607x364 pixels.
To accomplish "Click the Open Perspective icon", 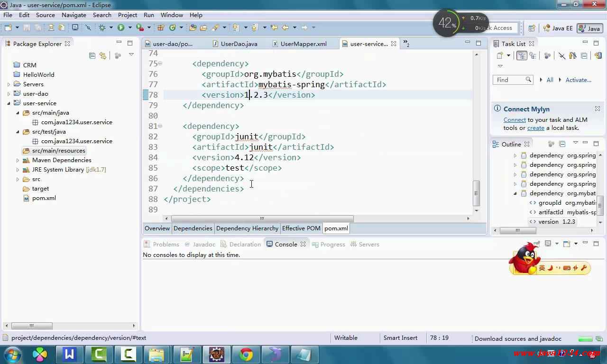I will 532,28.
